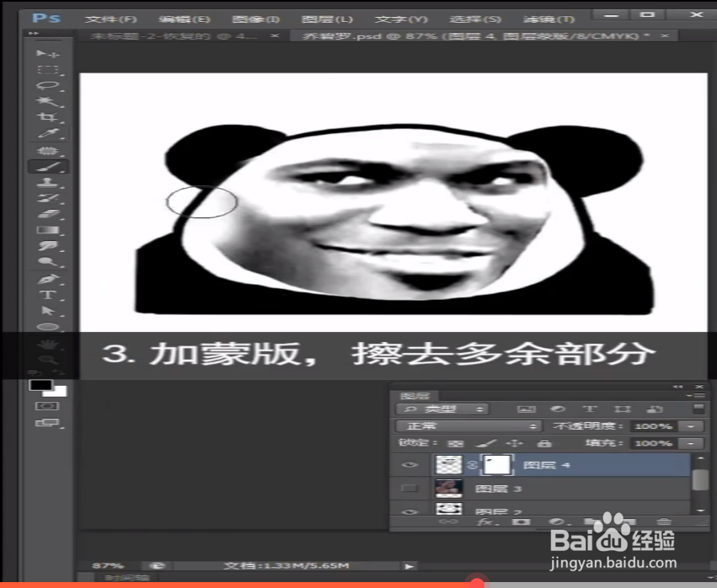The height and width of the screenshot is (588, 717).
Task: Add a layer mask button
Action: click(521, 521)
